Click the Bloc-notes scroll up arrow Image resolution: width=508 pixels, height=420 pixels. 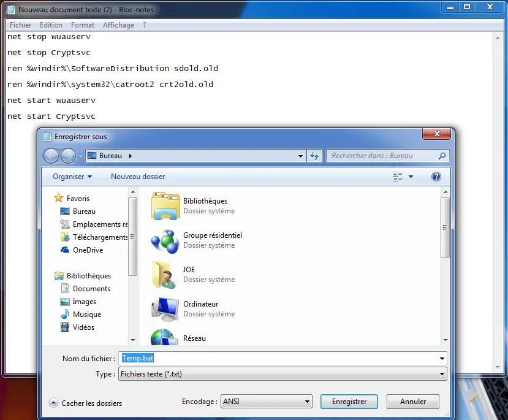coord(498,38)
